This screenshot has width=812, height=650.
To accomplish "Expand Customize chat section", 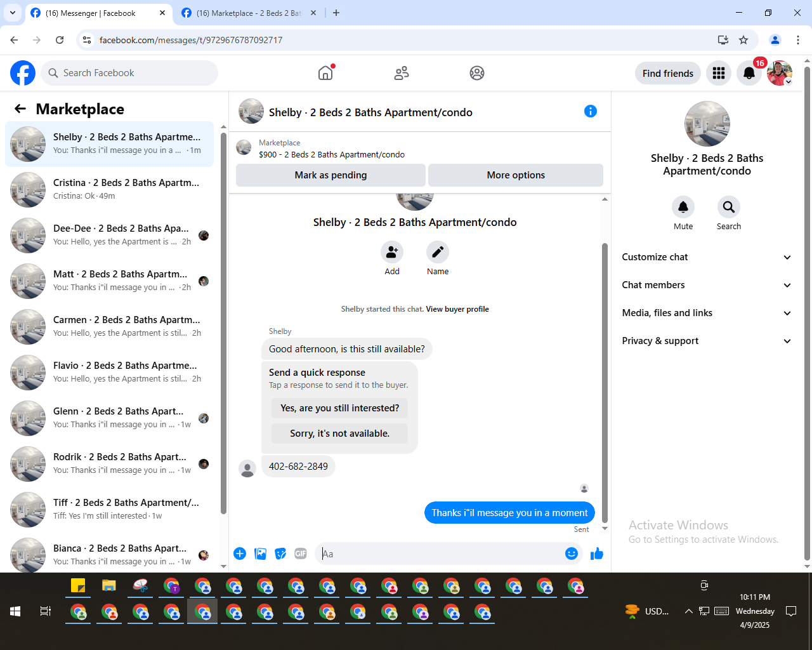I will [707, 257].
